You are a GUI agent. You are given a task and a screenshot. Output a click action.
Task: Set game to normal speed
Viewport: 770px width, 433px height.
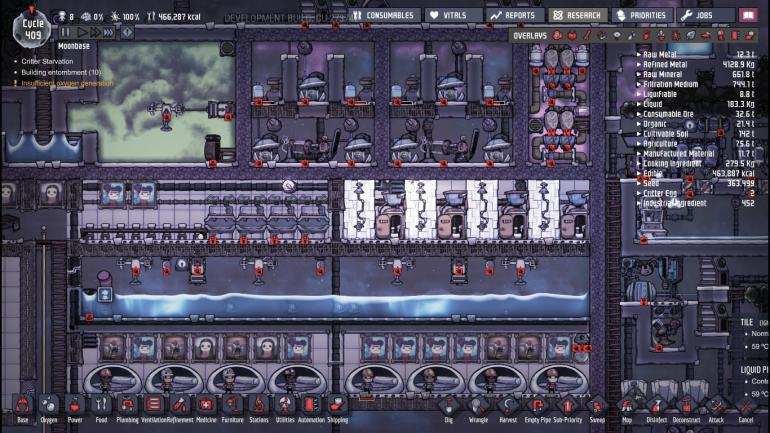(x=82, y=32)
